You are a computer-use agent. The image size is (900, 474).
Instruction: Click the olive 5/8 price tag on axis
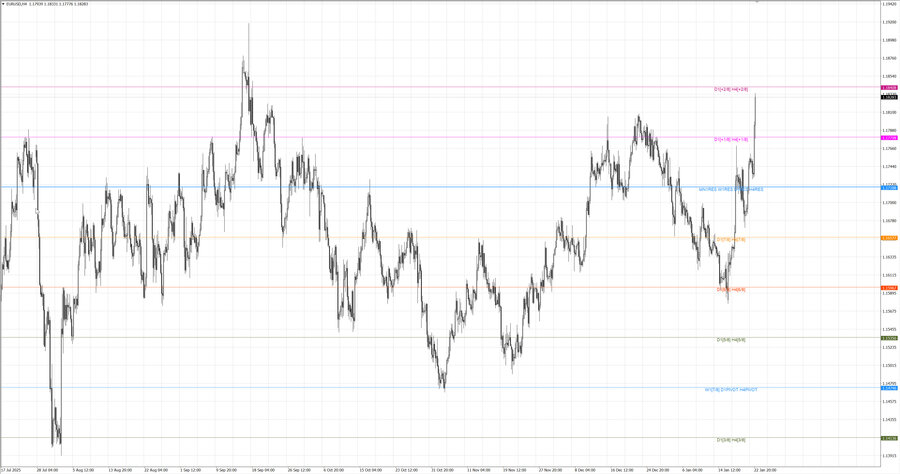[x=889, y=338]
